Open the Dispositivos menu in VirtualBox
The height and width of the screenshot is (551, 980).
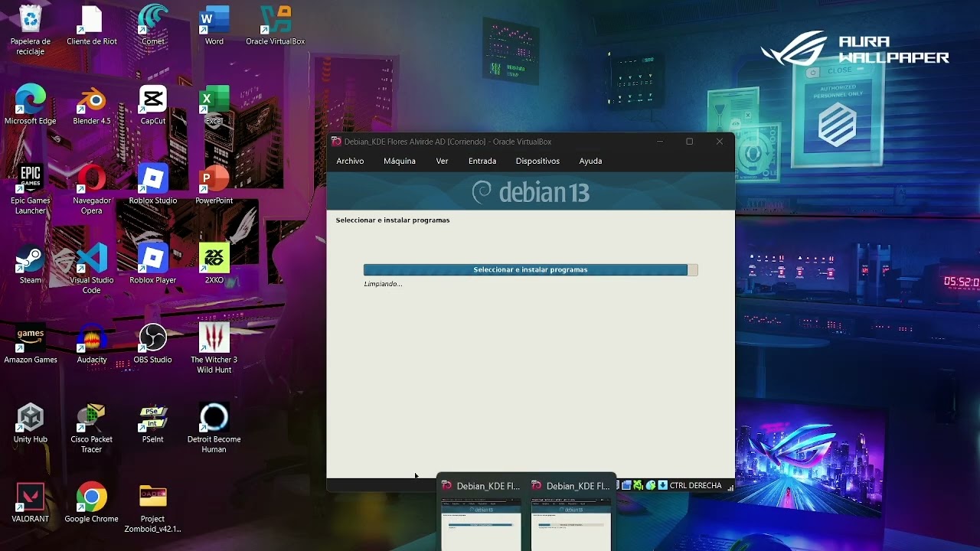537,161
